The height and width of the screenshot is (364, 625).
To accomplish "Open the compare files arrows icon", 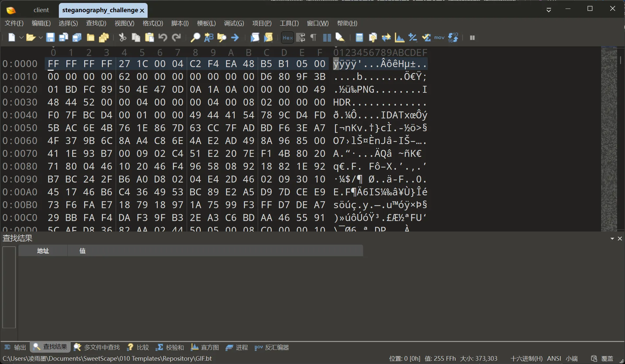I will tap(386, 37).
